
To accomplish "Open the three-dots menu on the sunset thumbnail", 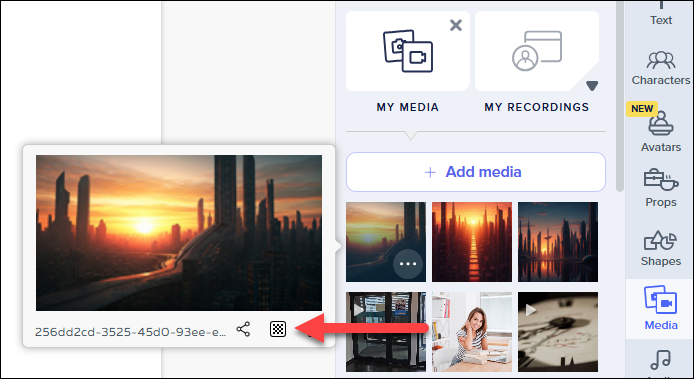I will pos(408,264).
